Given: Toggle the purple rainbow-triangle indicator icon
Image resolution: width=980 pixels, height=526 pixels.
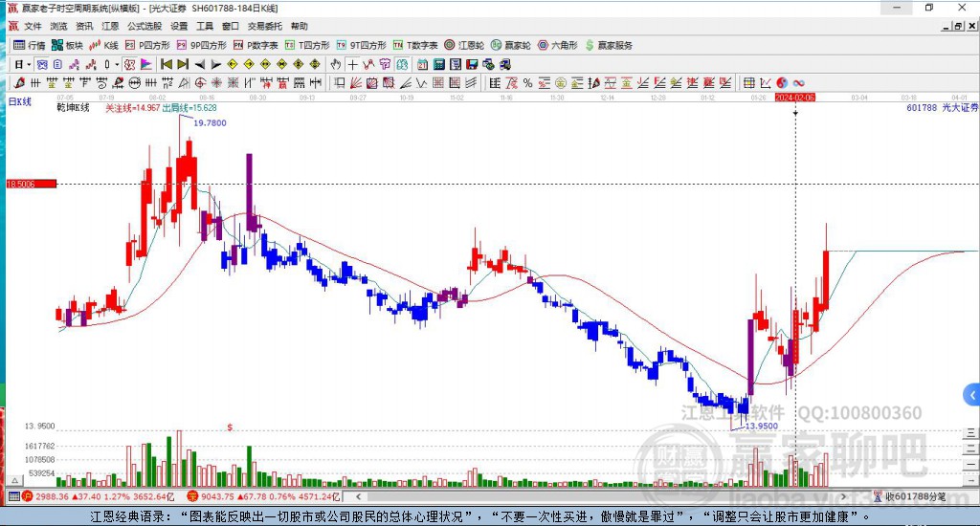Looking at the screenshot, I should pyautogui.click(x=145, y=64).
